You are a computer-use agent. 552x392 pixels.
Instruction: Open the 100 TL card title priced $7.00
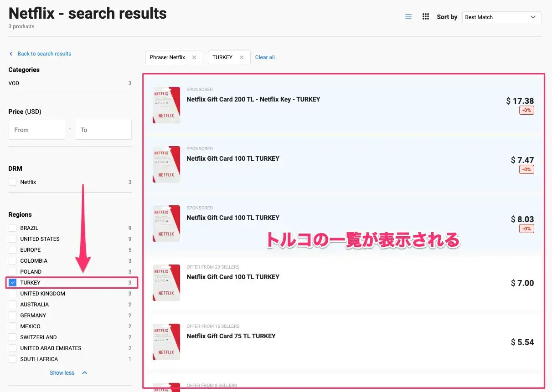(233, 277)
